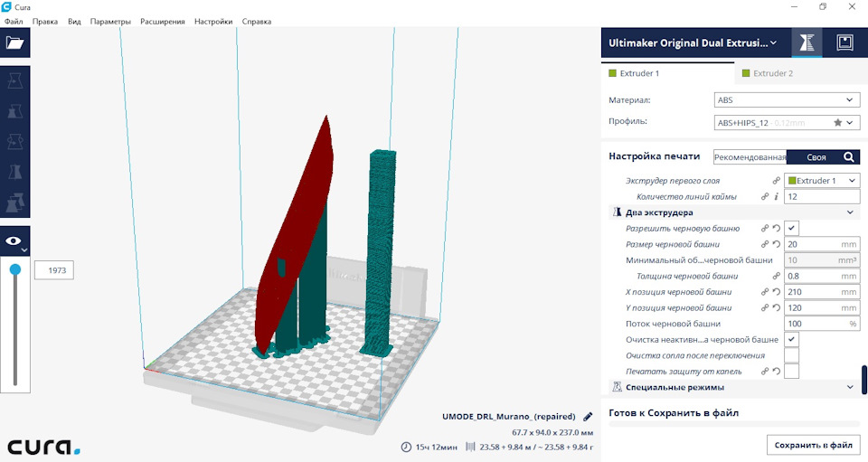Screen dimensions: 868x462
Task: Select the Rotate tool in left toolbar
Action: click(x=15, y=142)
